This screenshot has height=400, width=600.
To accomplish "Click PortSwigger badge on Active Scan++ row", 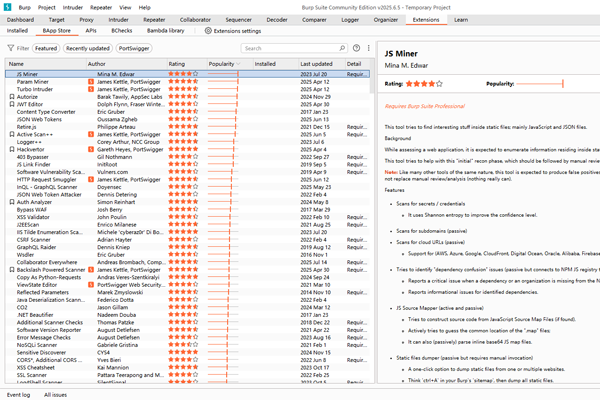I will pos(91,134).
